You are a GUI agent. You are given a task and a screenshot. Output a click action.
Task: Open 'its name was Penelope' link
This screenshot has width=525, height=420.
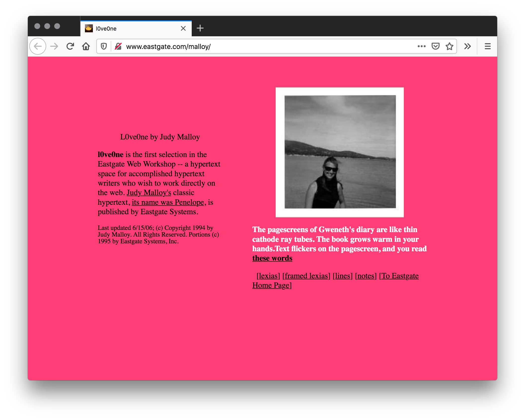pos(168,202)
